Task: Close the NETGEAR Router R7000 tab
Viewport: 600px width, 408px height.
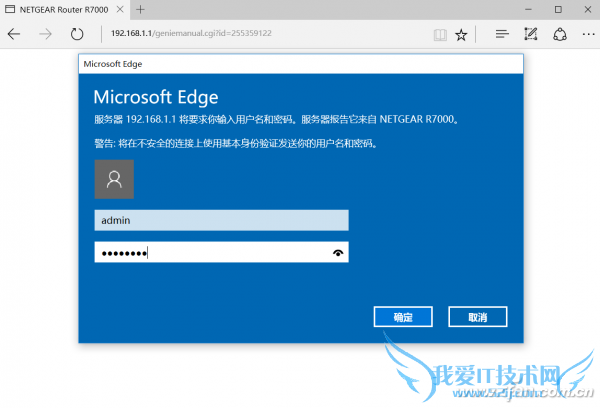Action: click(x=120, y=9)
